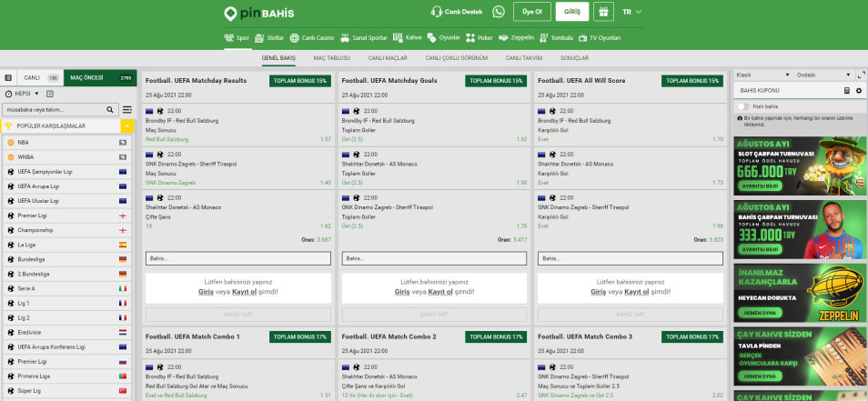Click the Turkey flag beside Süper Lig
868x401 pixels.
[x=123, y=391]
